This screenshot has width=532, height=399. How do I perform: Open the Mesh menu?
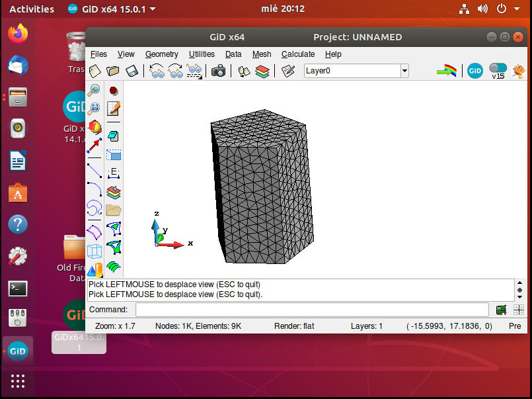pyautogui.click(x=262, y=54)
